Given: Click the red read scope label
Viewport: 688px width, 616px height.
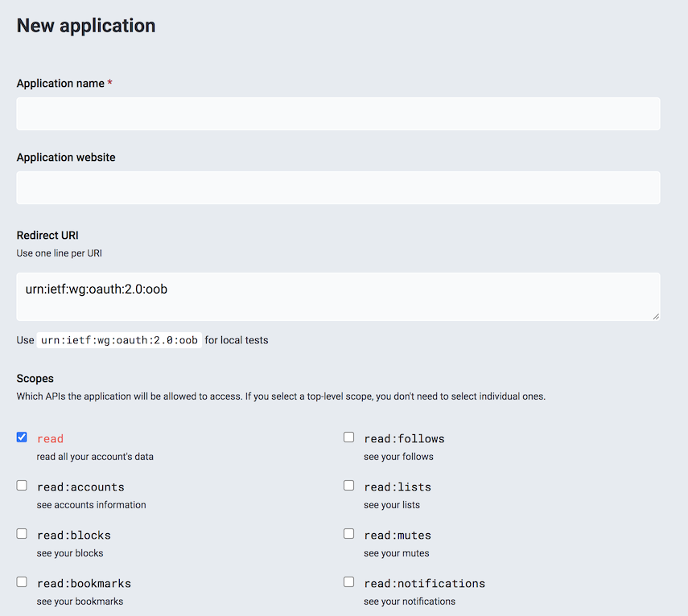Looking at the screenshot, I should 50,437.
